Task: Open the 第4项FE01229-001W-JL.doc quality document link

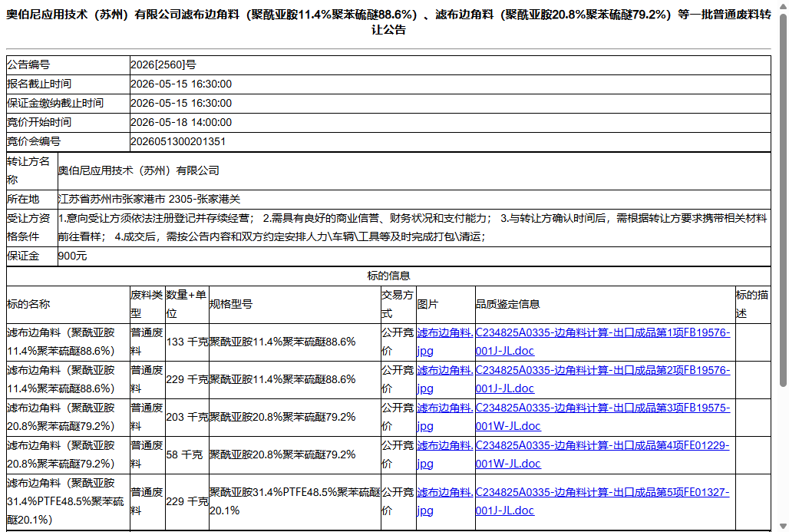Action: 602,454
